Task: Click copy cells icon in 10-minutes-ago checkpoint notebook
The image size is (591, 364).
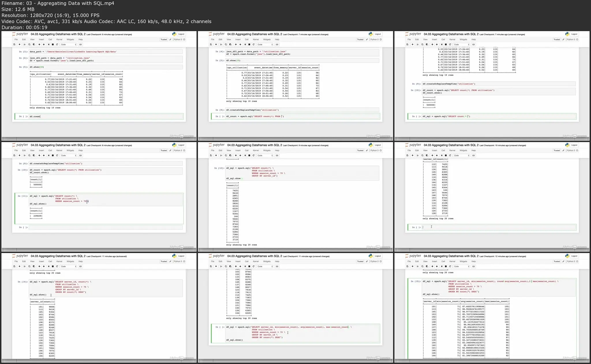Action: [422, 155]
